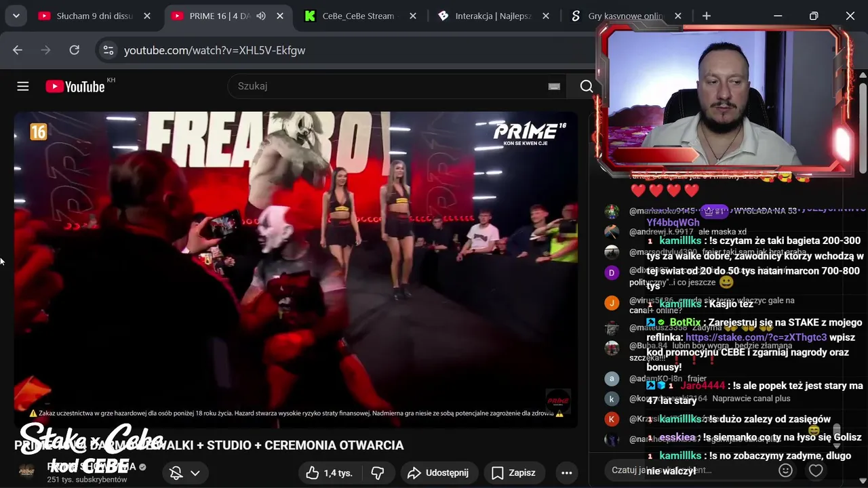
Task: Save the video with Zapisz
Action: tap(514, 472)
